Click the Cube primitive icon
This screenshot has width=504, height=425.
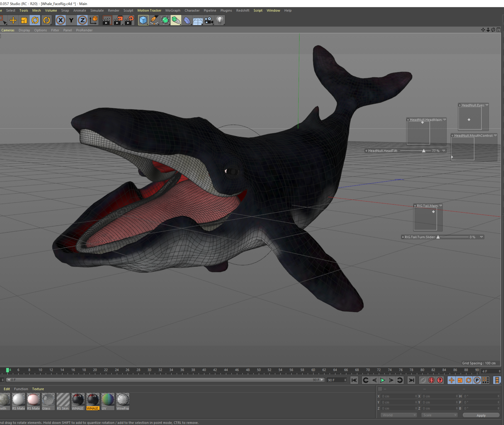click(143, 20)
